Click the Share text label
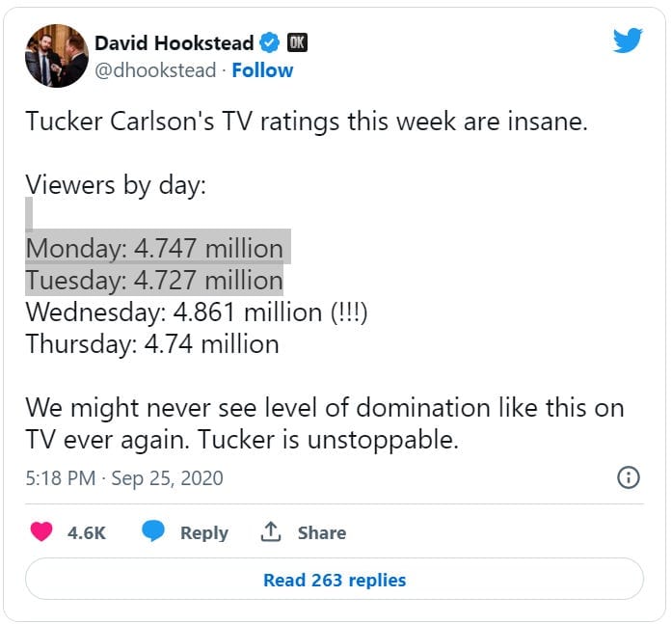This screenshot has height=624, width=672. (x=322, y=532)
